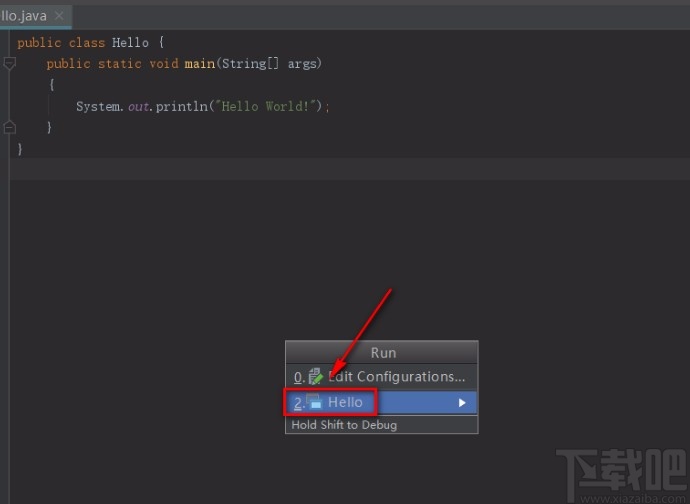This screenshot has width=690, height=504.
Task: Place caret on the empty highlighted line
Action: point(350,169)
